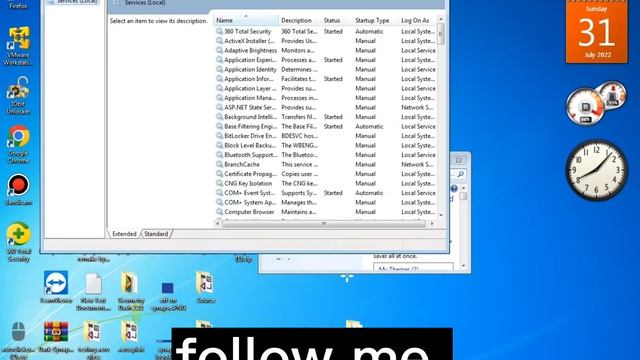Screen dimensions: 640x360
Task: Select the COM+ System Ap... service
Action: tap(325, 202)
